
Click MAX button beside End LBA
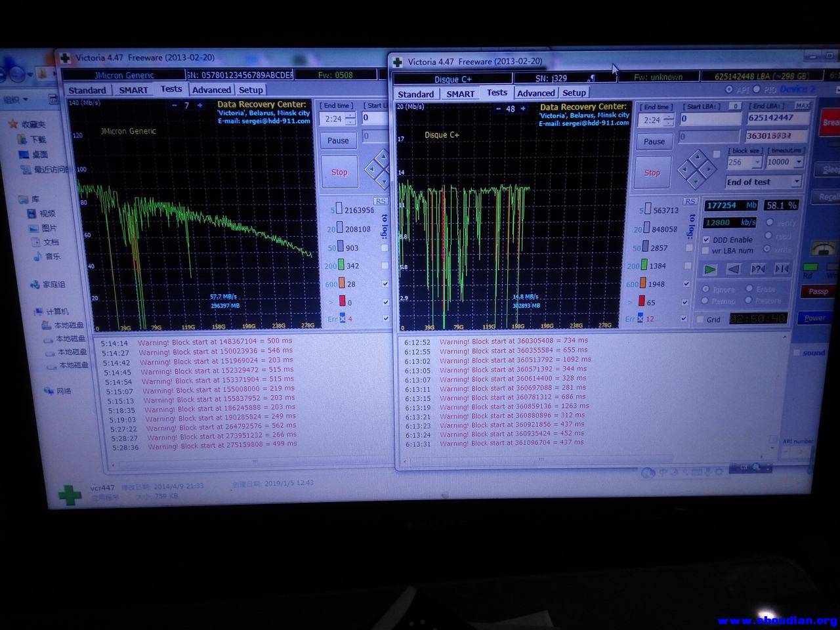pos(802,106)
